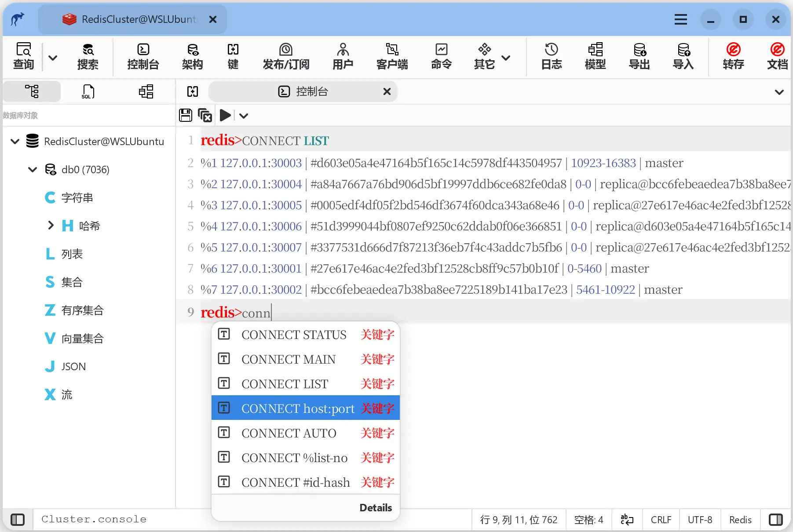Open the 用户 users tool
This screenshot has width=793, height=532.
click(343, 56)
